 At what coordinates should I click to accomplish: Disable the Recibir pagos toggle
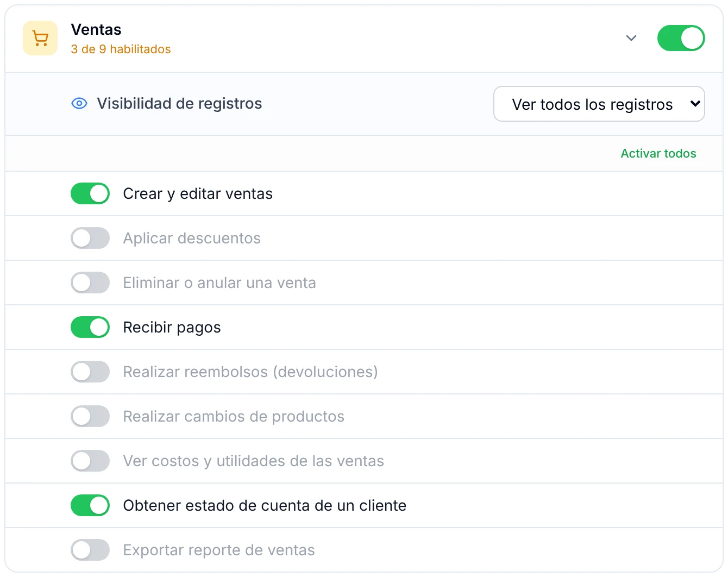pos(90,327)
